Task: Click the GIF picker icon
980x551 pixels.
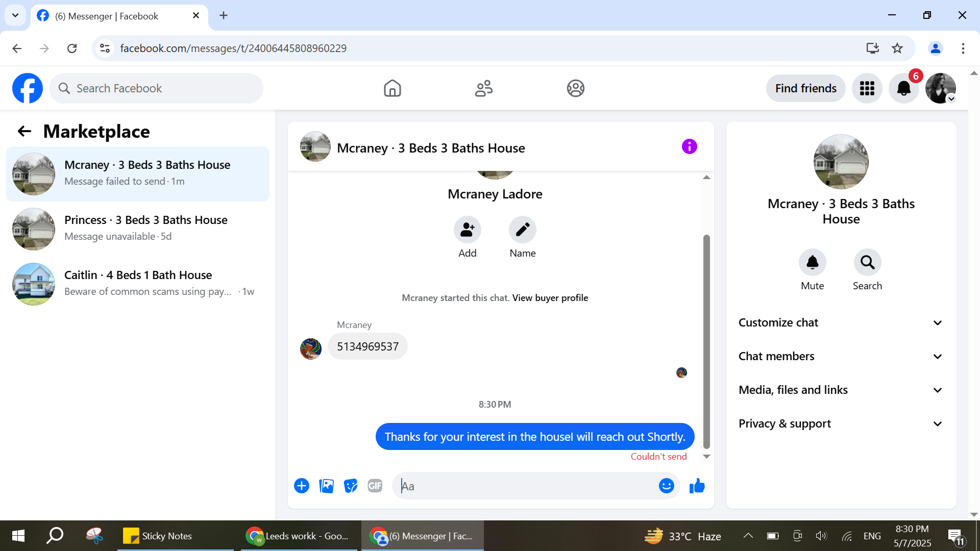Action: click(375, 486)
